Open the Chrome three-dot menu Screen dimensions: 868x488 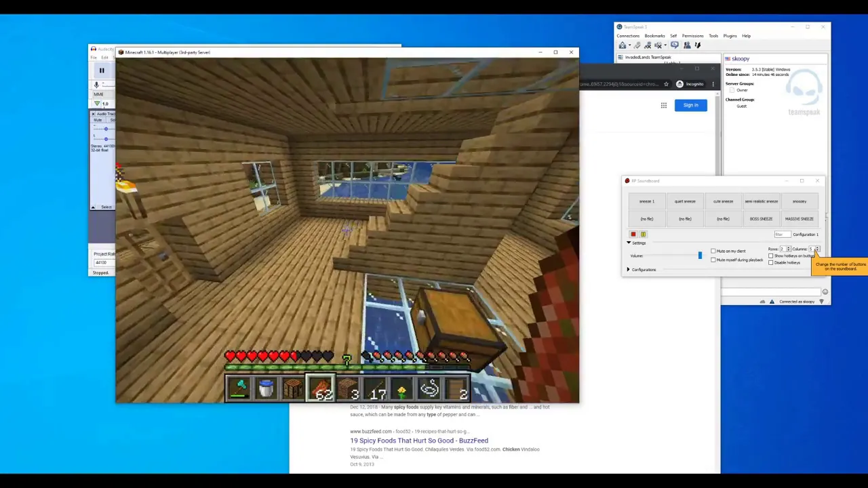tap(713, 84)
